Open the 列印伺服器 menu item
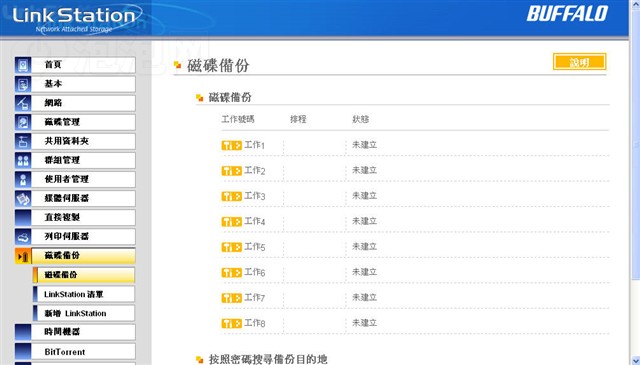The width and height of the screenshot is (640, 365). click(83, 236)
